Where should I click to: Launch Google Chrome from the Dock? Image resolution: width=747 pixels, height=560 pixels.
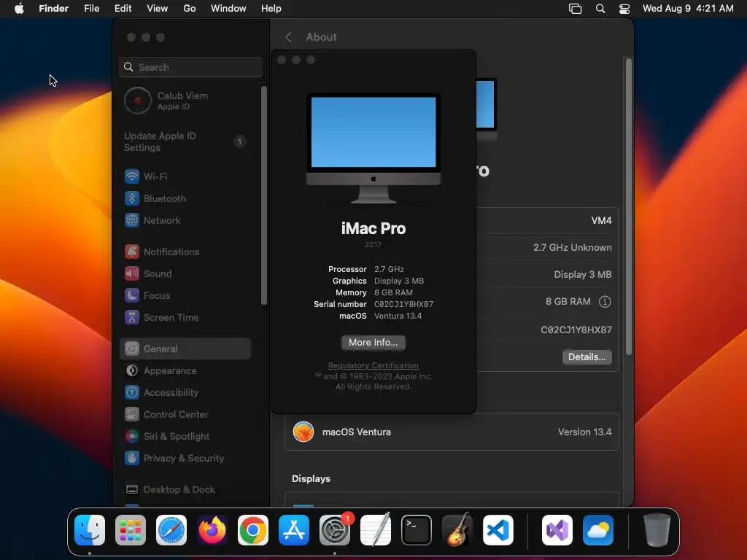[x=253, y=530]
